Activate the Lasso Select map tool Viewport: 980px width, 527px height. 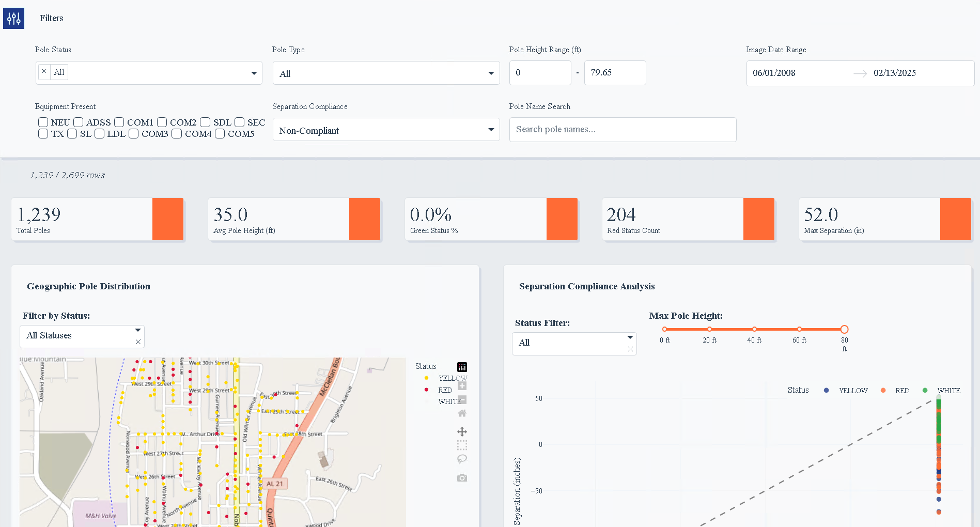462,459
